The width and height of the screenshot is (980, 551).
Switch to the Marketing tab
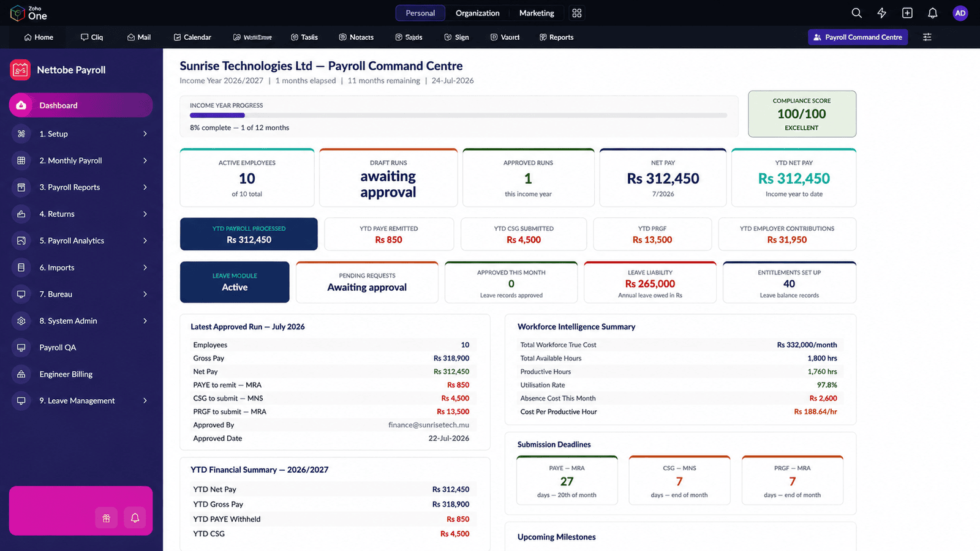537,13
